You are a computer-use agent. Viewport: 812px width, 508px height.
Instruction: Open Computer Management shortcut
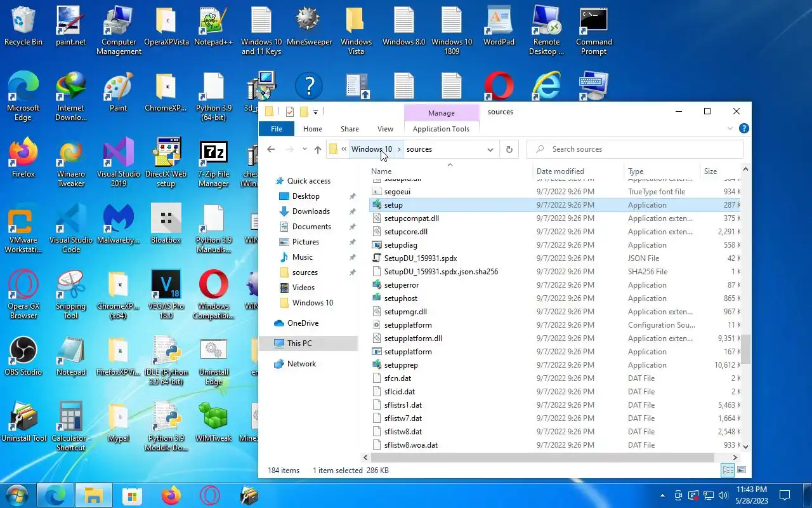click(119, 31)
